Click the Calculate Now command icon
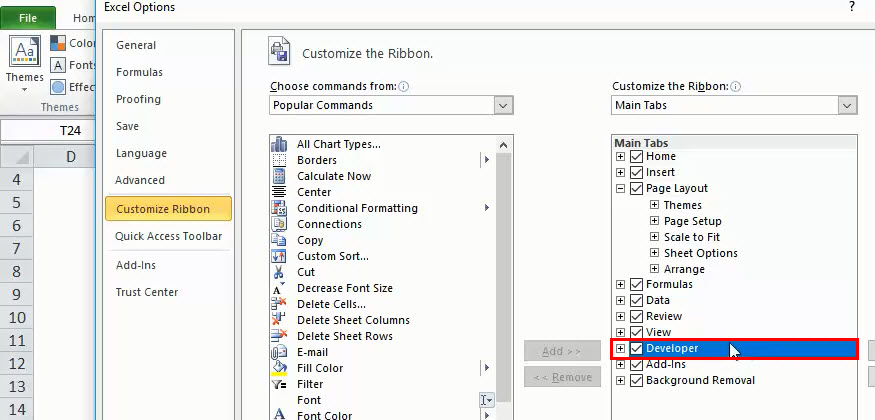This screenshot has height=420, width=875. tap(280, 176)
